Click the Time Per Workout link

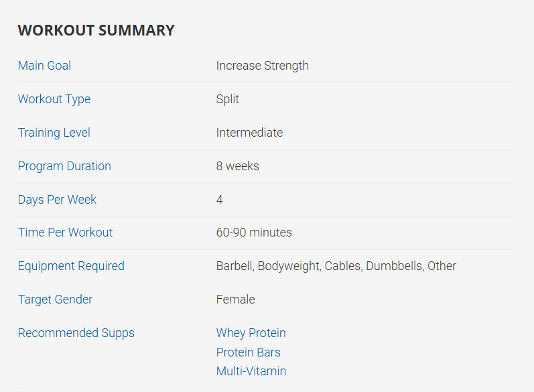click(x=65, y=233)
